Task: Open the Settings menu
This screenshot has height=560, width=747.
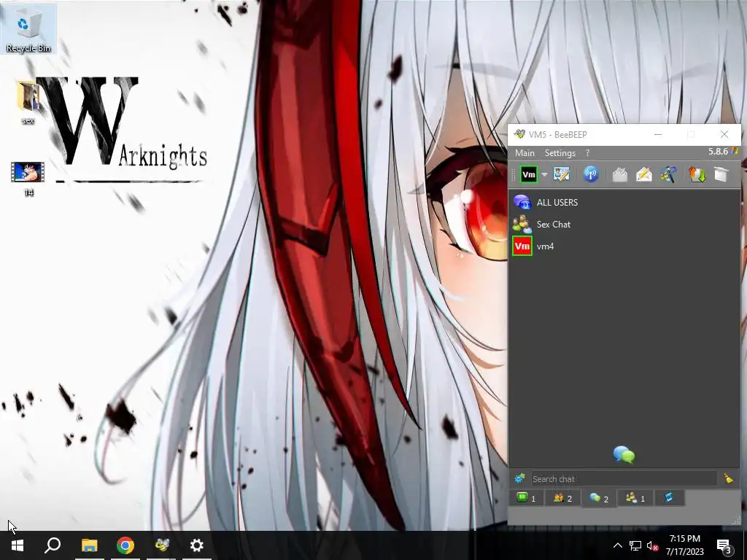Action: click(x=560, y=153)
